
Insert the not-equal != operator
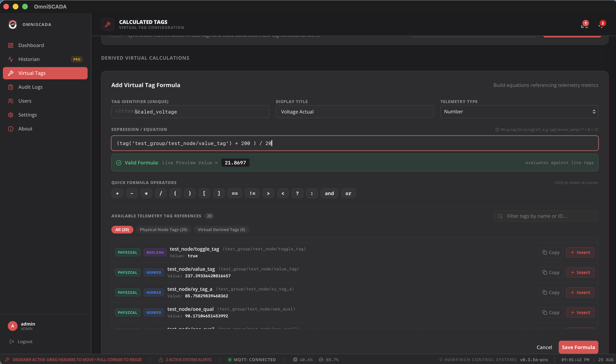tap(252, 193)
